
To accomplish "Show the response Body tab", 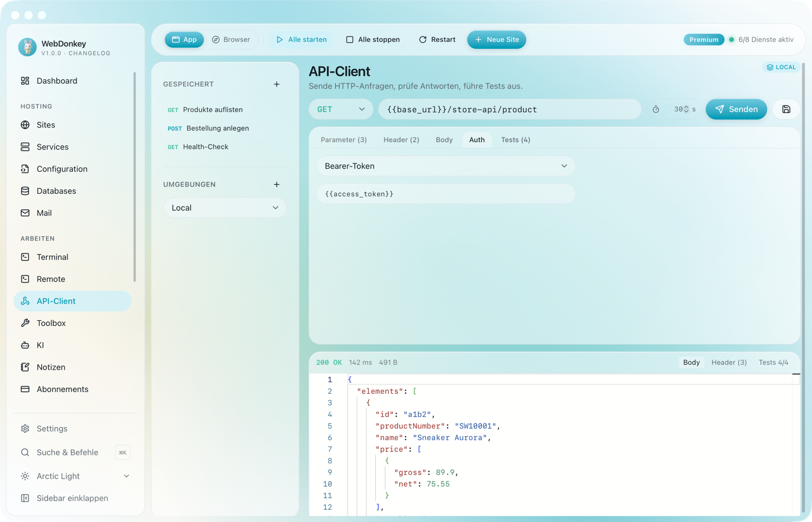I will 691,362.
